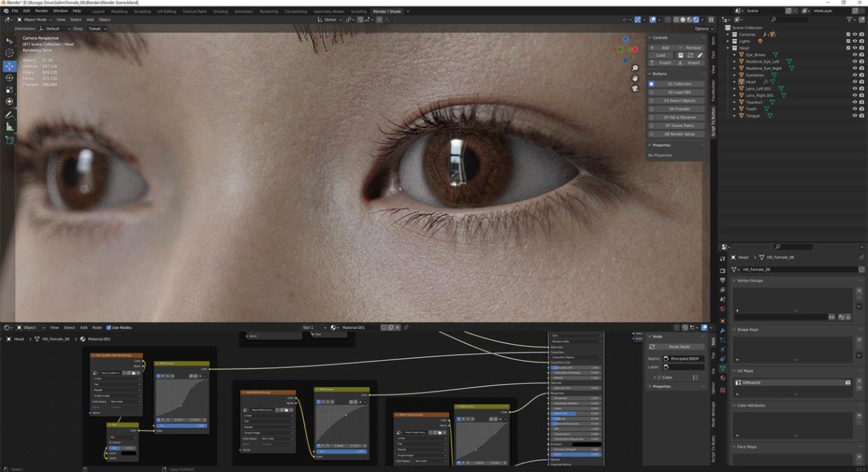Select the Move tool in the viewport toolbar
868x472 pixels.
[10, 66]
